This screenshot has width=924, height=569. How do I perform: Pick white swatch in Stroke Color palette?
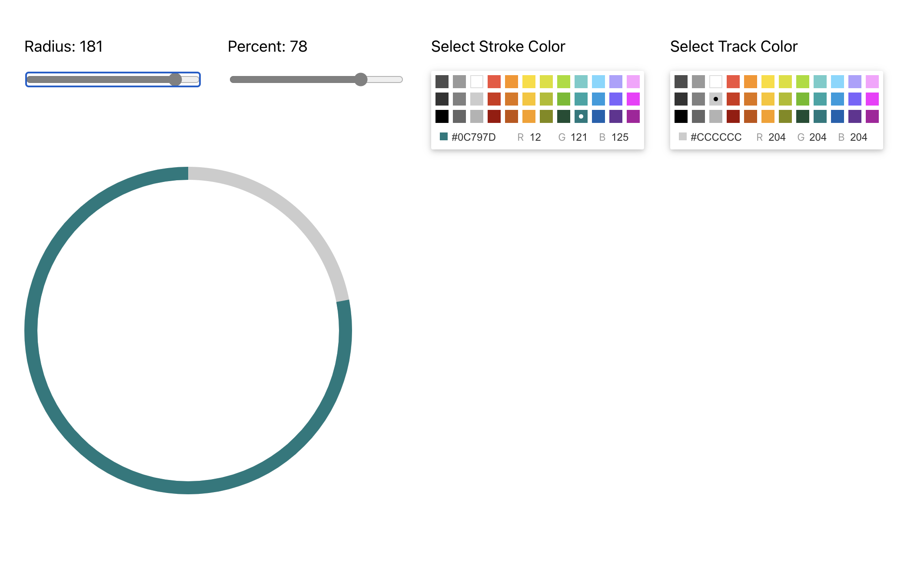[476, 82]
